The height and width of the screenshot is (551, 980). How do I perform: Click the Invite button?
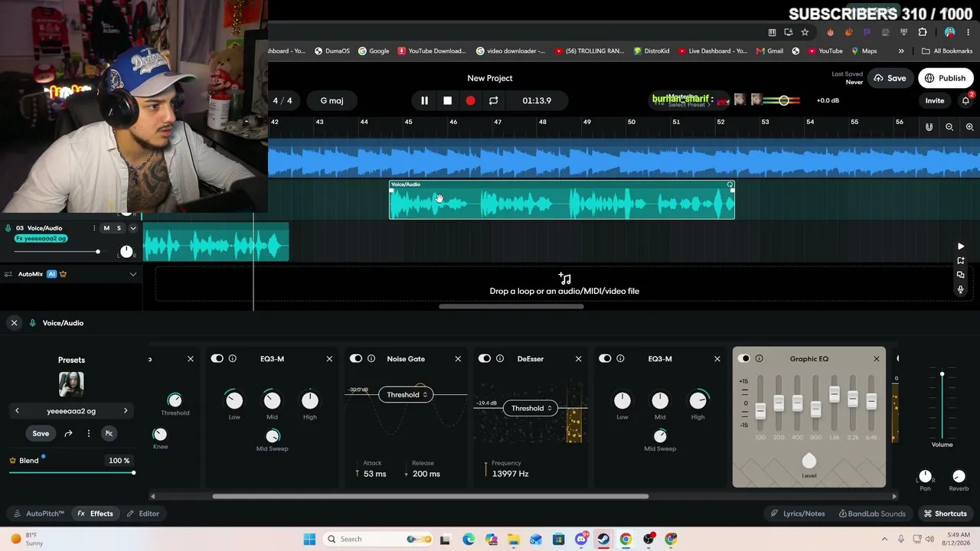(x=935, y=100)
